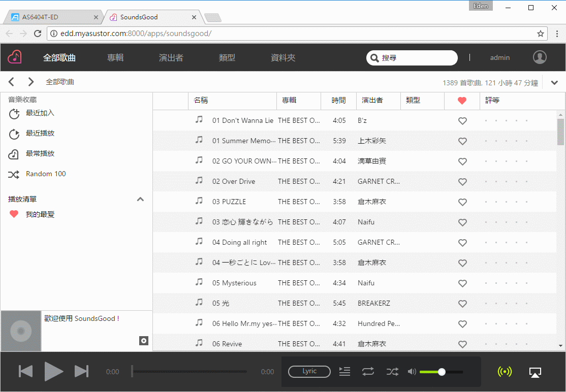Go back with the app's left arrow
Image resolution: width=566 pixels, height=392 pixels.
pyautogui.click(x=11, y=82)
